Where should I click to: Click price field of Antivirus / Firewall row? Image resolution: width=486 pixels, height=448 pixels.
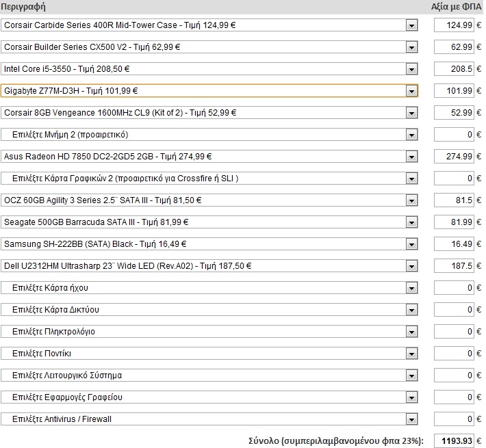pyautogui.click(x=454, y=419)
